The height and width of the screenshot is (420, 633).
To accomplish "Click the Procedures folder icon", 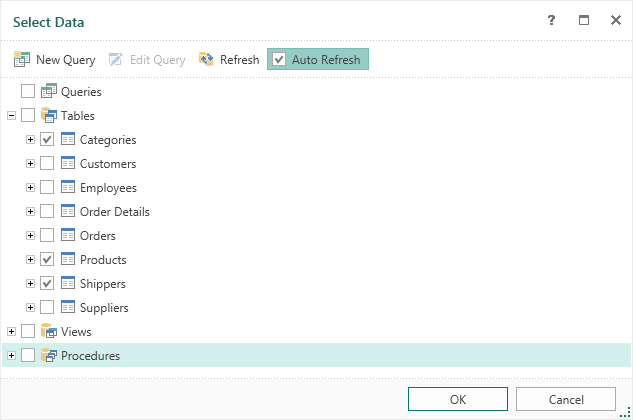I will tap(48, 356).
